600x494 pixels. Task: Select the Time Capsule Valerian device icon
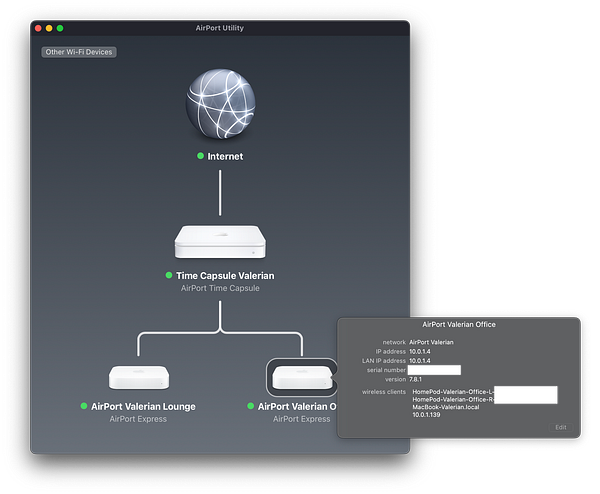tap(220, 241)
